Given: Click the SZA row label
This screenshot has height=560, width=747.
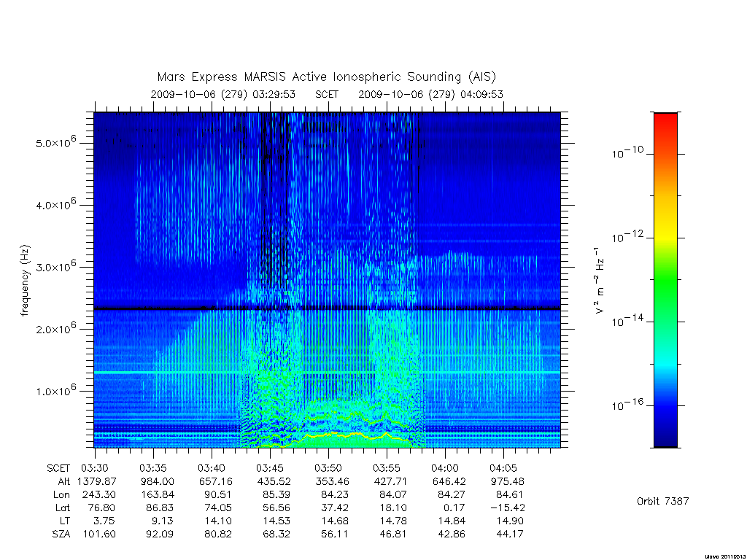Looking at the screenshot, I should coord(61,534).
